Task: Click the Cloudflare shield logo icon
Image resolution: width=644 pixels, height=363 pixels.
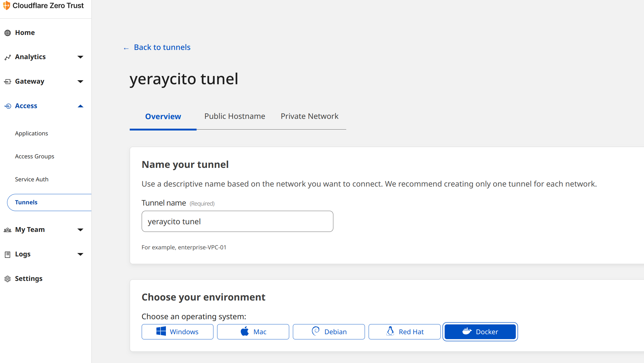Action: pyautogui.click(x=6, y=6)
